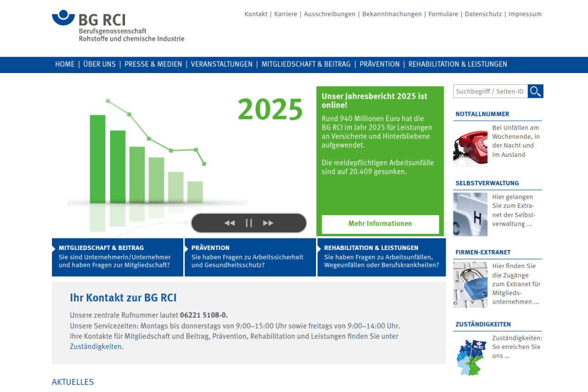This screenshot has width=588, height=392.
Task: Open the ÜBER UNS menu
Action: 99,64
